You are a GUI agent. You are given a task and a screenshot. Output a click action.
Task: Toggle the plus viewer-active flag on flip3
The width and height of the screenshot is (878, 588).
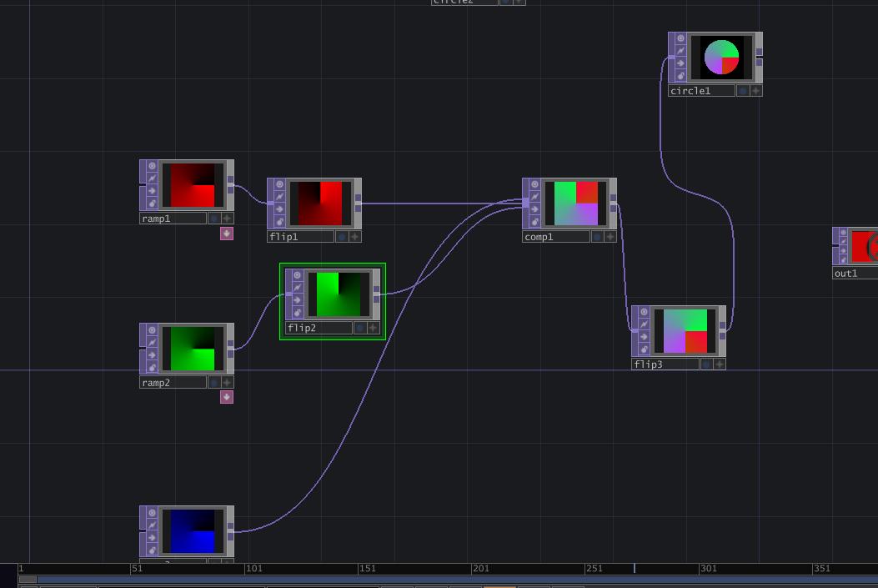(720, 364)
